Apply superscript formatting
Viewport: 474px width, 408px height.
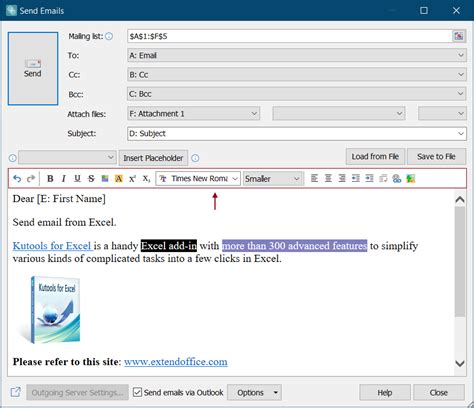tap(132, 179)
